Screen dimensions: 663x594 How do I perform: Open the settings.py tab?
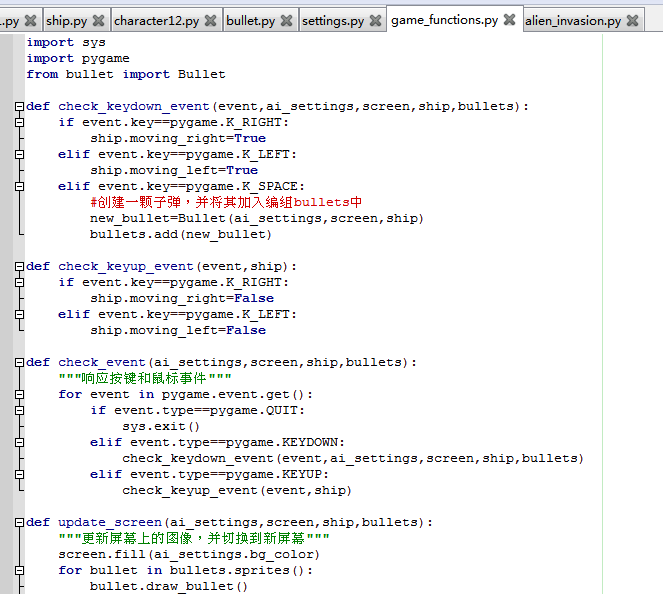click(333, 20)
